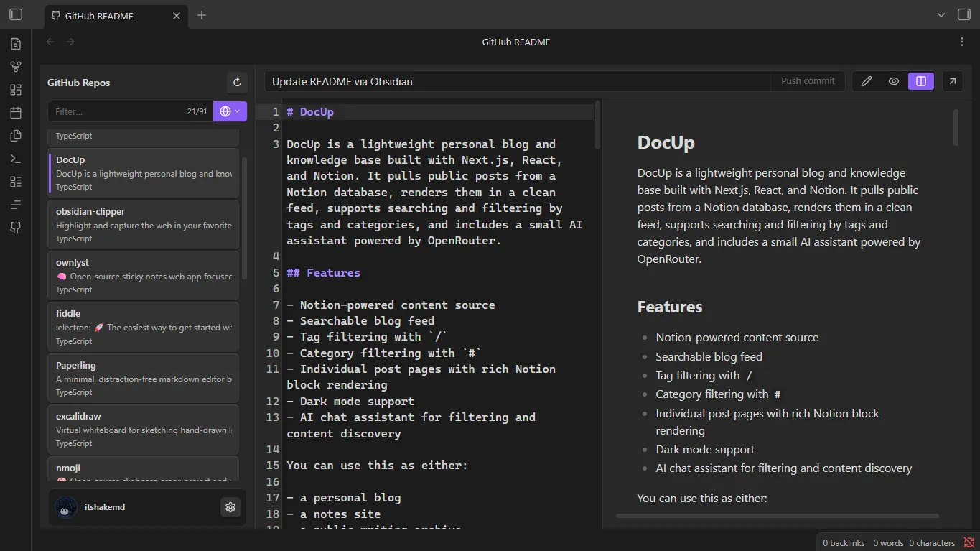The width and height of the screenshot is (980, 551).
Task: Open README in browser arrow icon
Action: [x=953, y=81]
